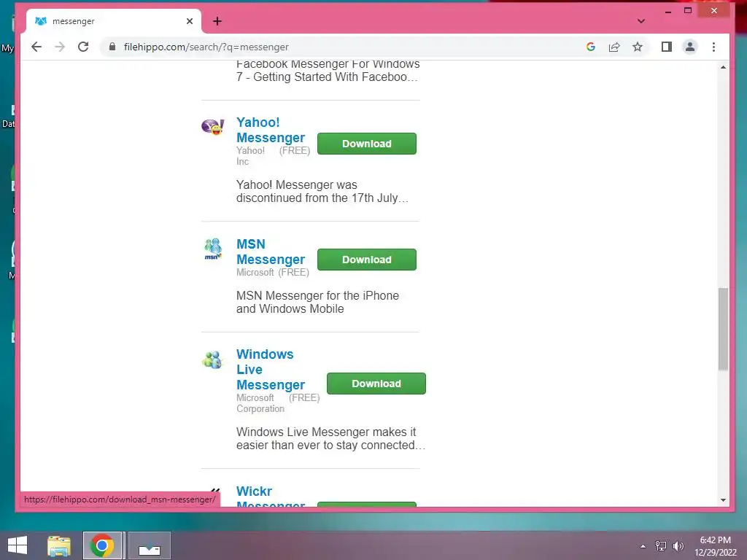
Task: Click the network tray icon
Action: coord(661,546)
